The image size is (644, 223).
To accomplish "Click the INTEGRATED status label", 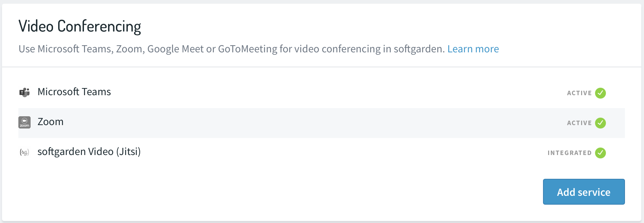I will tap(570, 153).
